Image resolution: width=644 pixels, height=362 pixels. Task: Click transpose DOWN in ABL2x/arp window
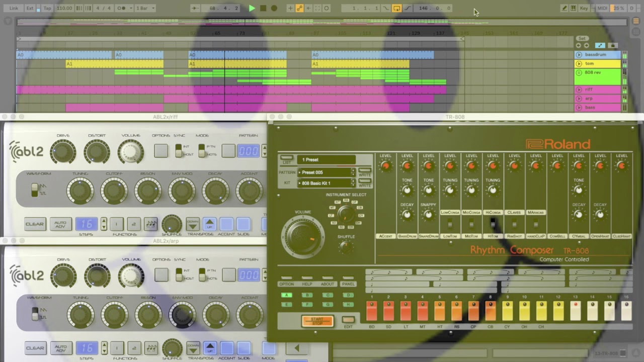click(x=193, y=348)
